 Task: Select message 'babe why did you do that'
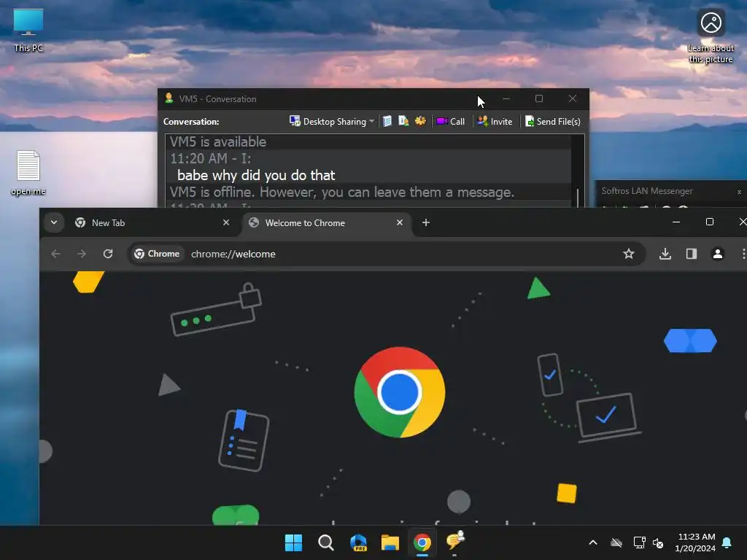point(256,175)
